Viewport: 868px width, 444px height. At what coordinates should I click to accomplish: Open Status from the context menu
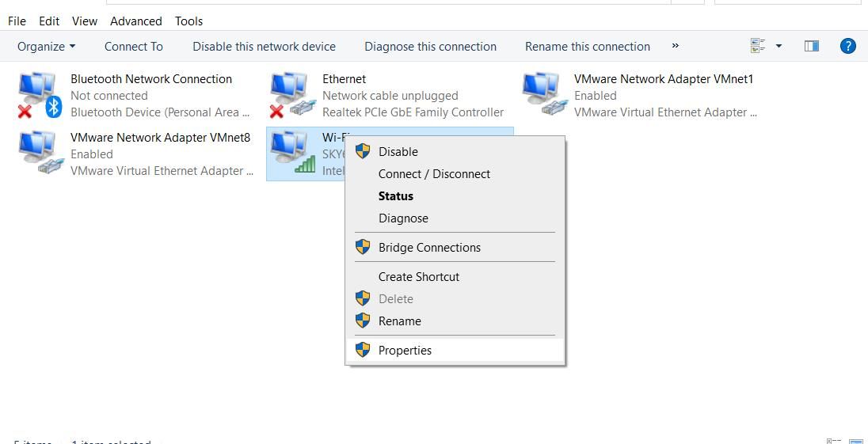396,195
